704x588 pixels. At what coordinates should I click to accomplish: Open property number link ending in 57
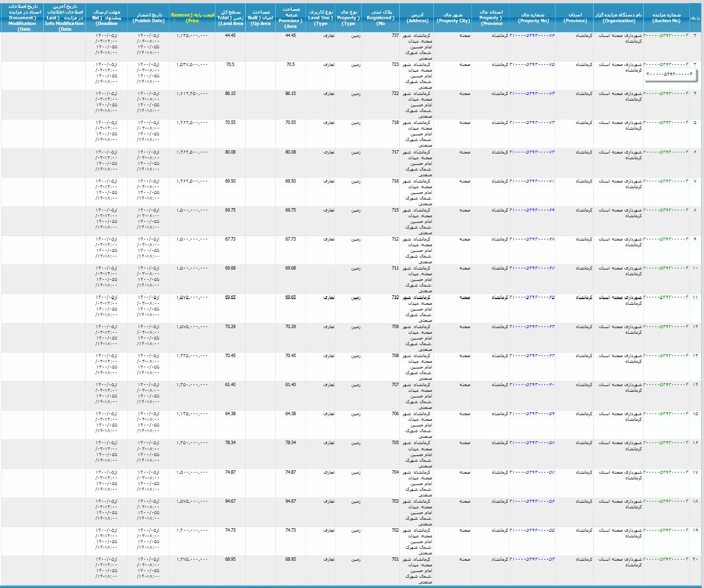click(x=532, y=473)
